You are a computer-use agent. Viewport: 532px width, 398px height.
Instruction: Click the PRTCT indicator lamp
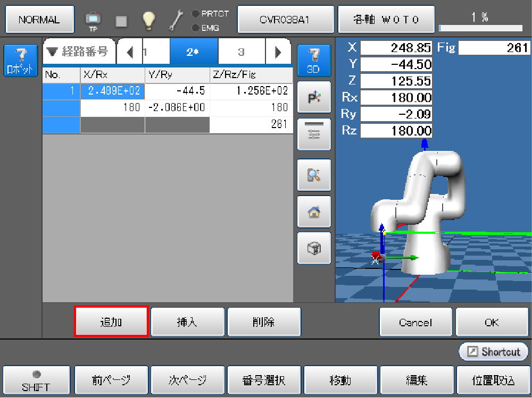[195, 14]
